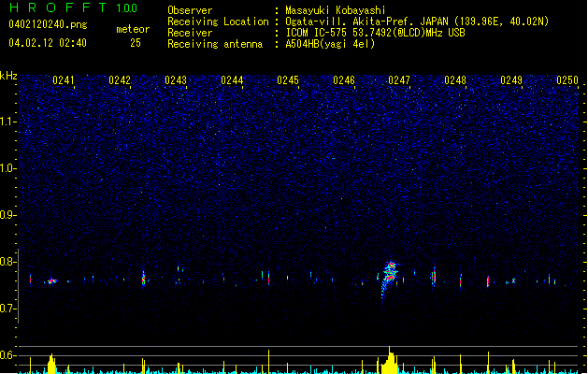
Task: Click the meteor count value 25
Action: (x=136, y=43)
